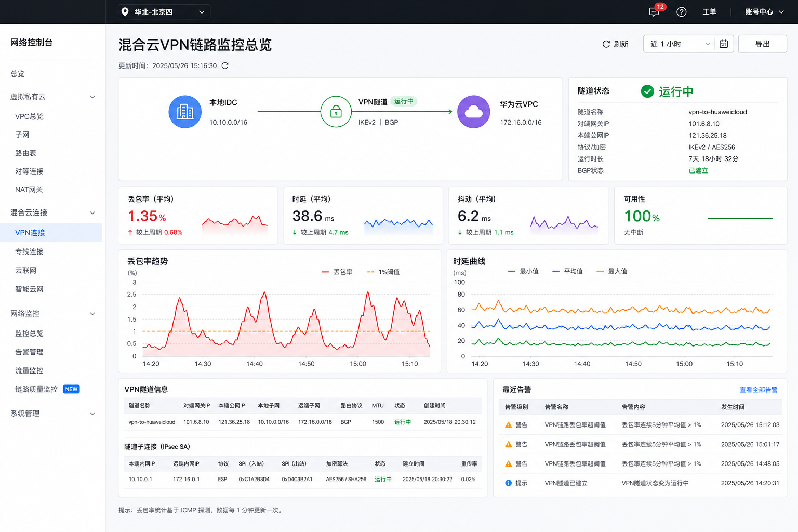The image size is (798, 532).
Task: Click the 已建立 BGP status value
Action: [698, 170]
